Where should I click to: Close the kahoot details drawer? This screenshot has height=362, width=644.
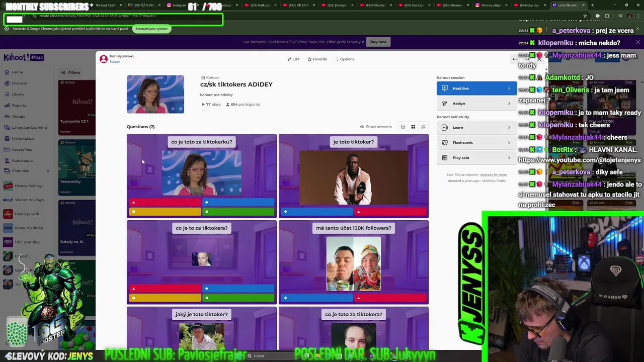pyautogui.click(x=539, y=59)
